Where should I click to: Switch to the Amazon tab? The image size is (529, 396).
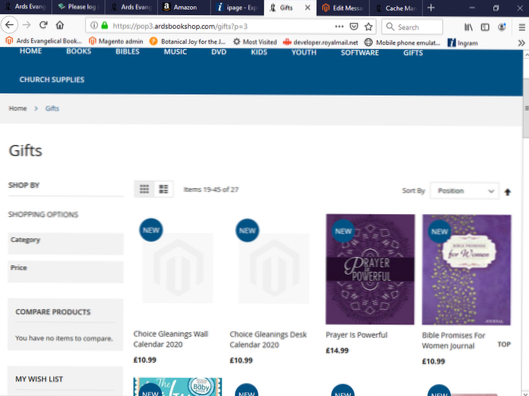(184, 7)
